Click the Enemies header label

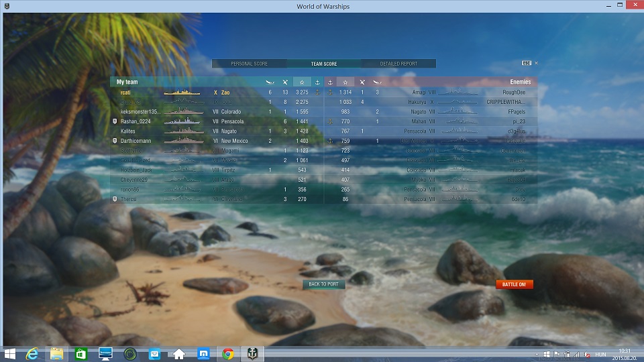[x=521, y=82]
